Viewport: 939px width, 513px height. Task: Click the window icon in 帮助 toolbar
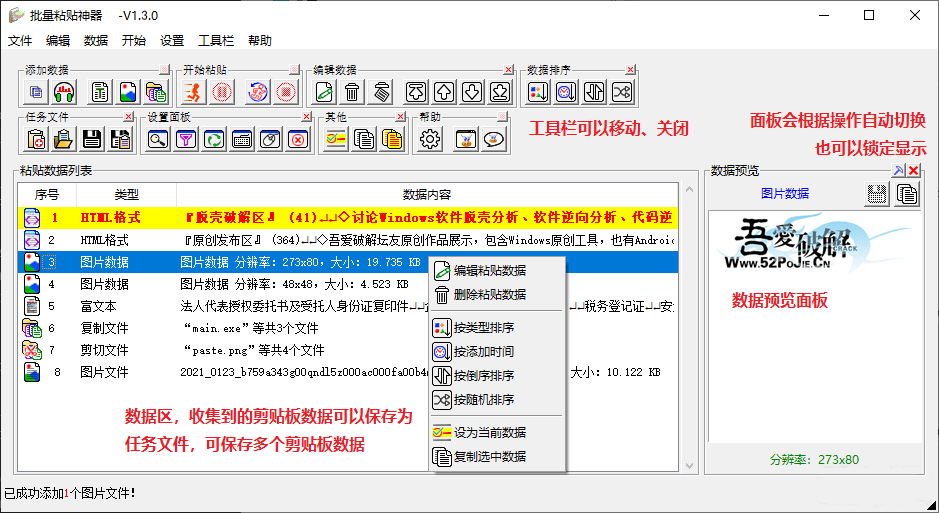pos(465,139)
